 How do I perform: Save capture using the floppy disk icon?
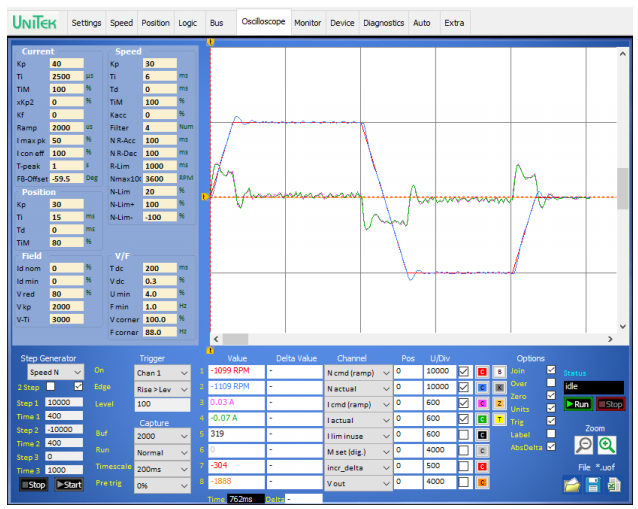592,484
